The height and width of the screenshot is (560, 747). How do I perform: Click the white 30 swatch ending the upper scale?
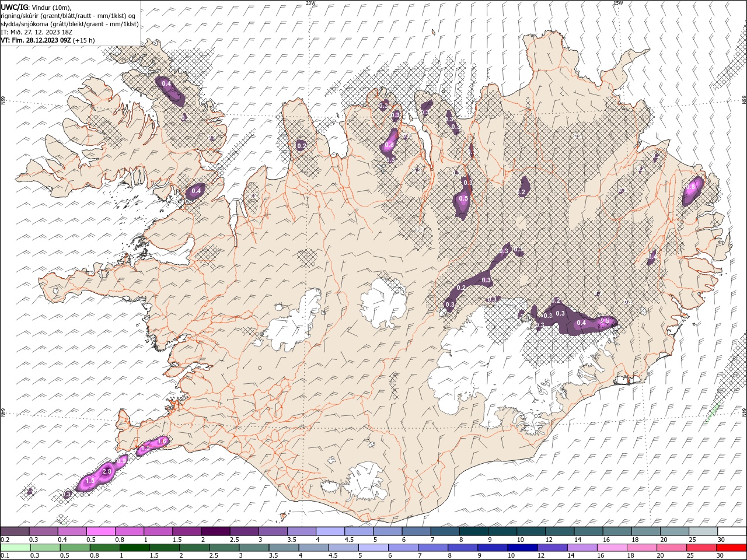pyautogui.click(x=731, y=531)
